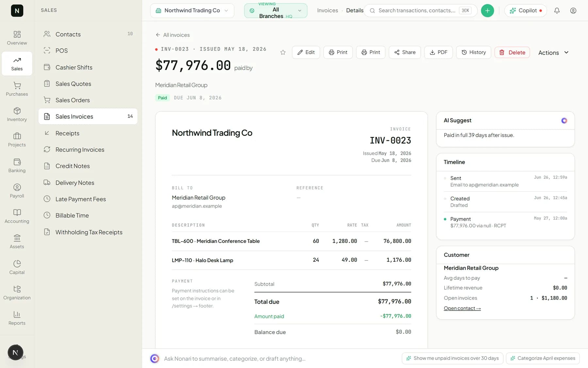Open Credit Notes
The image size is (588, 368).
(x=88, y=166)
